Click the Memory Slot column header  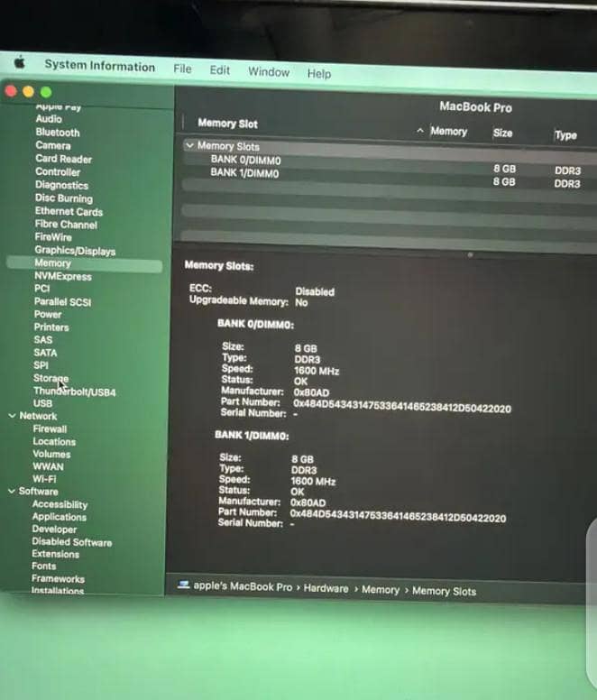[227, 124]
